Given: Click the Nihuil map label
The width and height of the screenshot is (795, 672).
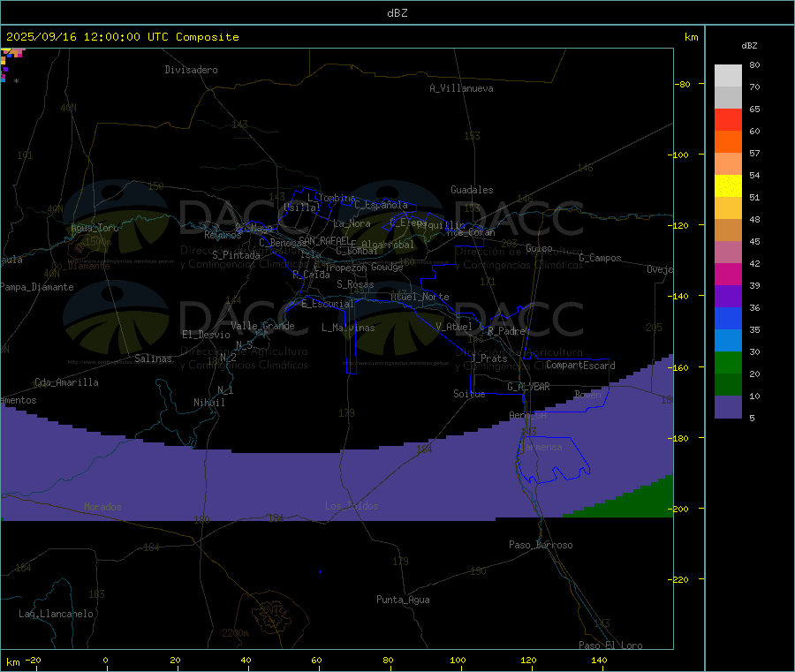Looking at the screenshot, I should pyautogui.click(x=209, y=403).
